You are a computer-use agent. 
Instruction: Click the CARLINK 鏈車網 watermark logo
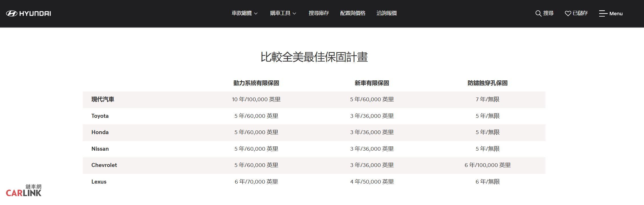[x=24, y=191]
